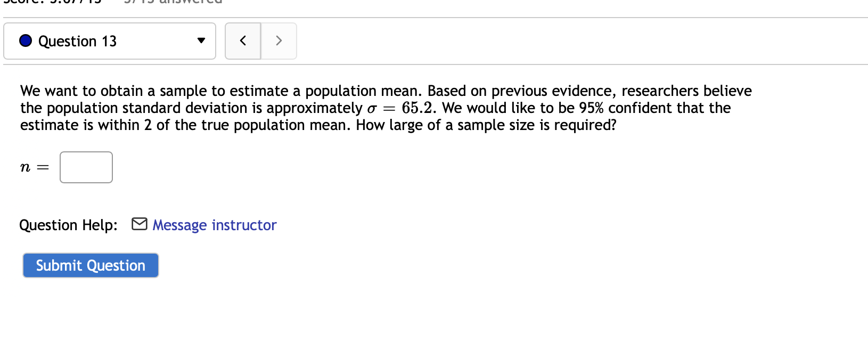Open the question picker showing Question 13
The height and width of the screenshot is (357, 868).
tap(109, 40)
